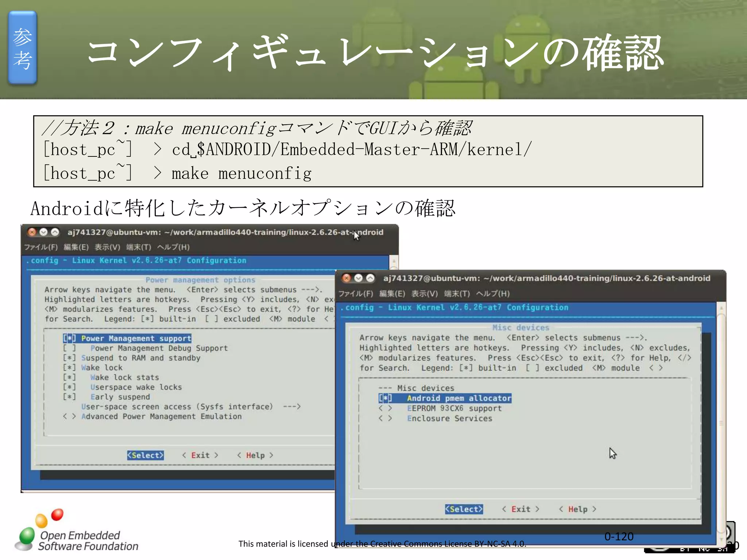Click the 'make menuconfig' command line
This screenshot has height=560, width=747.
click(242, 174)
